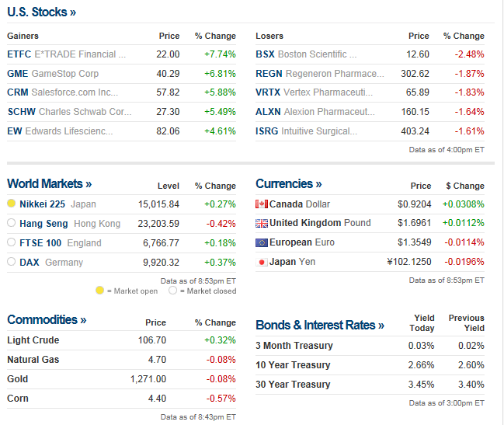Image resolution: width=504 pixels, height=425 pixels.
Task: View Gold commodity details
Action: (x=17, y=379)
